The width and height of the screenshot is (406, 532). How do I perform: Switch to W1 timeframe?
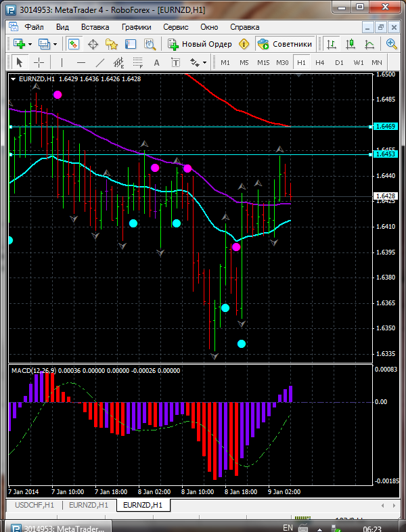359,62
